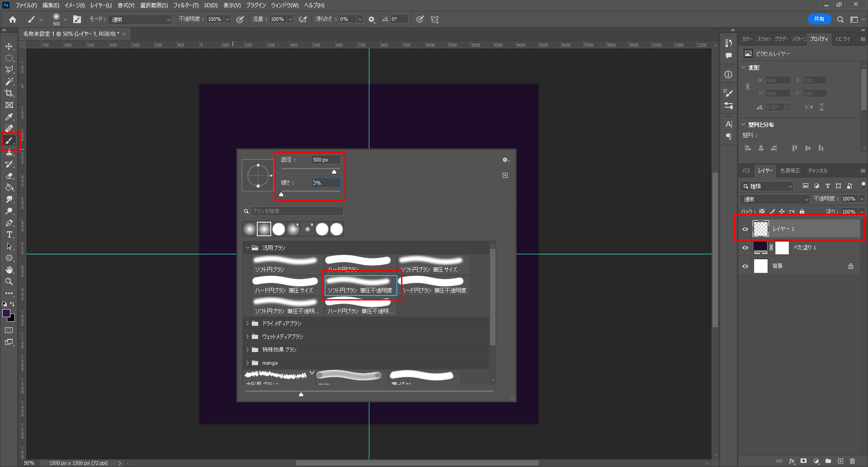Toggle 背景 layer visibility eye
The width and height of the screenshot is (868, 467).
coord(745,266)
